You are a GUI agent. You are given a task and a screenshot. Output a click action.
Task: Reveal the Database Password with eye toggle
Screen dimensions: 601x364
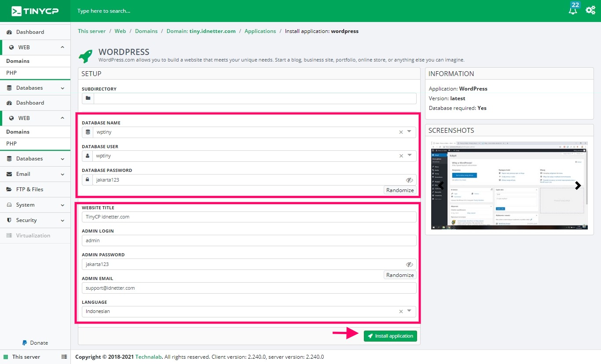coord(410,179)
